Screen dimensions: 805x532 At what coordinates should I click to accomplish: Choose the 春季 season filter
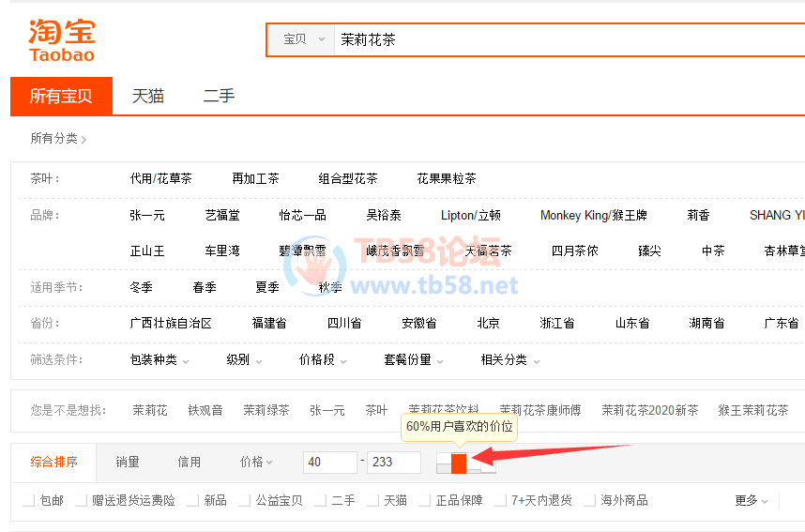(x=205, y=287)
